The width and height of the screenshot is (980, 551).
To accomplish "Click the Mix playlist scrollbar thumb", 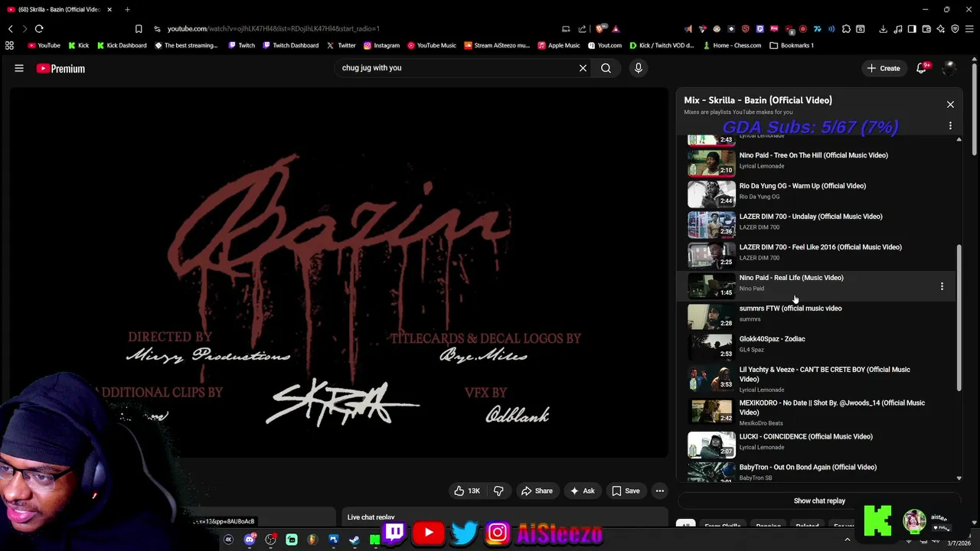I will click(959, 318).
